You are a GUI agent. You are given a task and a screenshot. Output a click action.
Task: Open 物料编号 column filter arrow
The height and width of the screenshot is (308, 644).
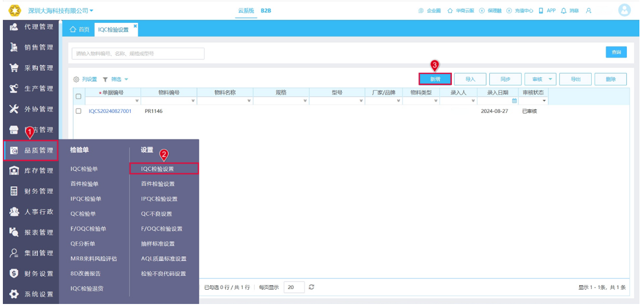coord(193,100)
